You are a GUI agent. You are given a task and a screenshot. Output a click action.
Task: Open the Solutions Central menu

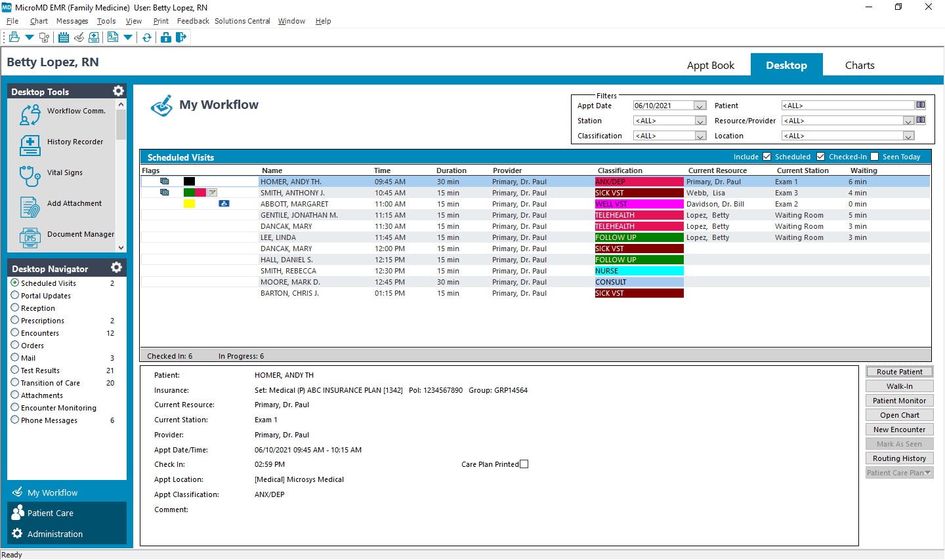[242, 21]
